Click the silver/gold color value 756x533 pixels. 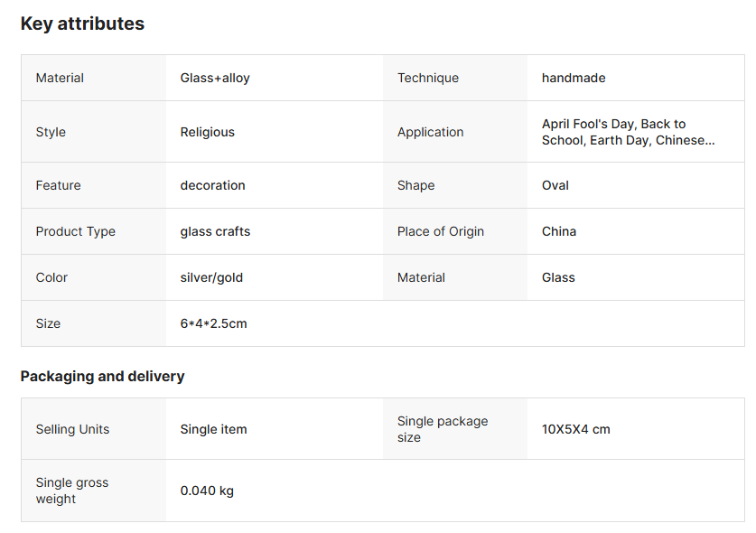pyautogui.click(x=211, y=277)
